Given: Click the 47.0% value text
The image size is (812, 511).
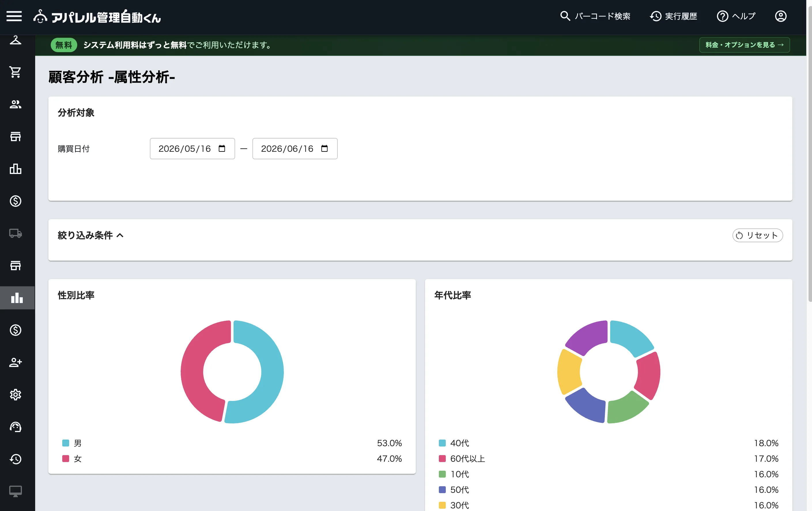Looking at the screenshot, I should (389, 458).
